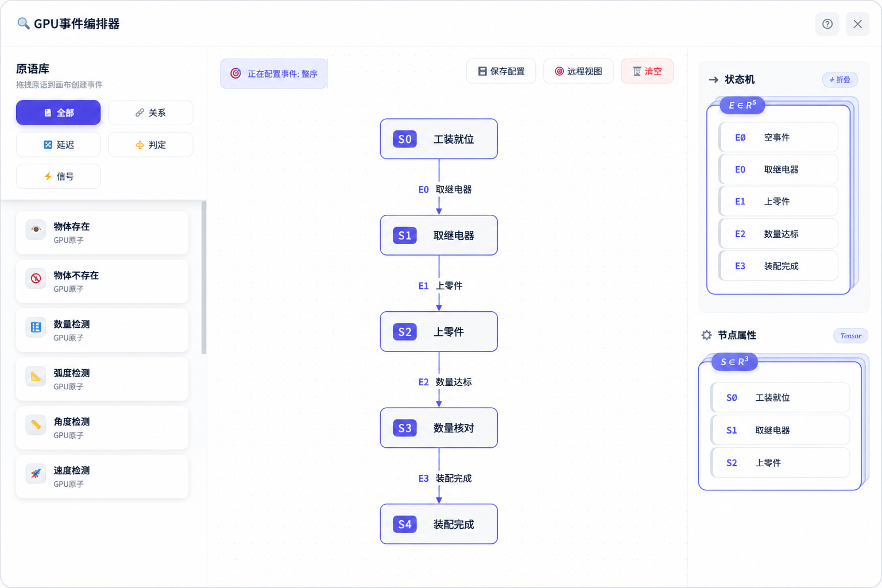
Task: Switch to the 关系 filter tab
Action: coord(150,113)
